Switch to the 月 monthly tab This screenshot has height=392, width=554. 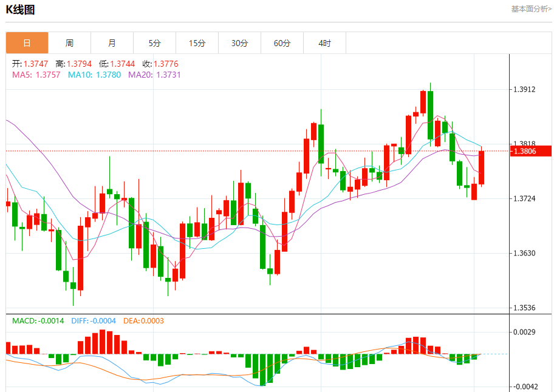pos(112,43)
